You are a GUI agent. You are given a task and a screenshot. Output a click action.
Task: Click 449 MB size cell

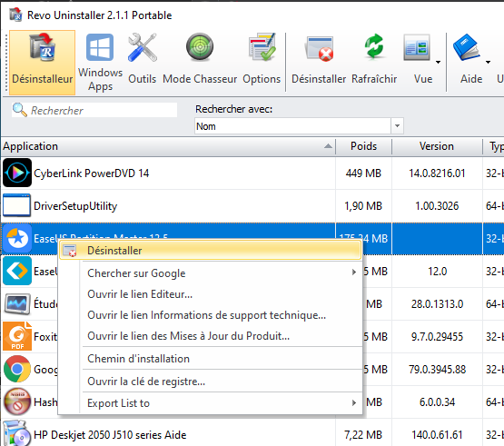coord(363,173)
